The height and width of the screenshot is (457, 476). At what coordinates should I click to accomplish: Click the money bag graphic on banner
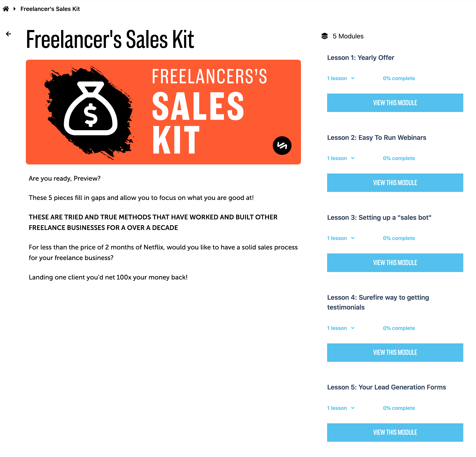tap(91, 108)
